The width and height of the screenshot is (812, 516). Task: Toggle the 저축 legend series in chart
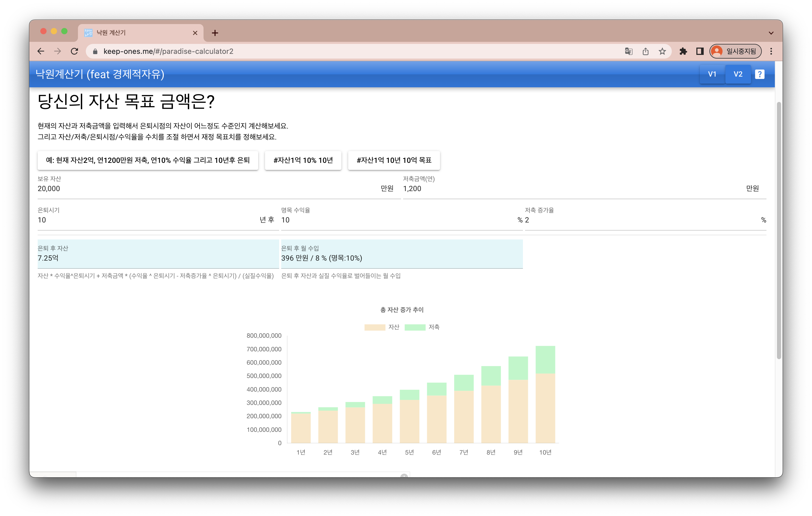click(x=422, y=327)
